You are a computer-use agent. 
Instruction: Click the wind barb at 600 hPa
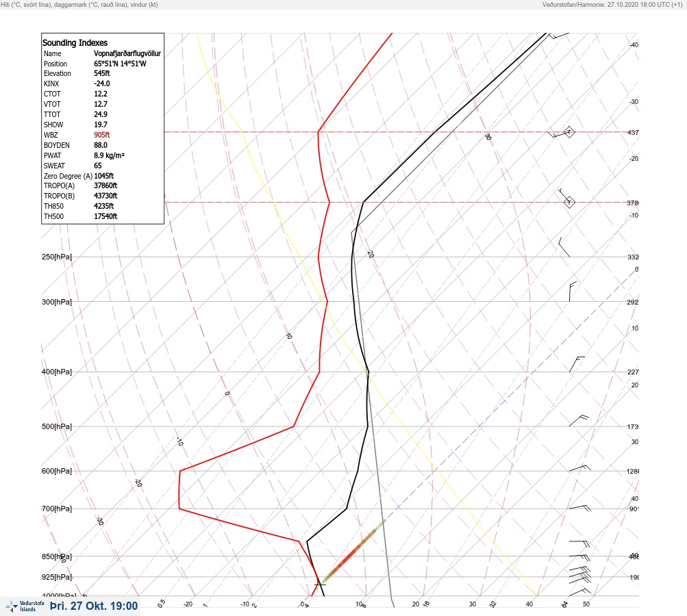point(580,468)
